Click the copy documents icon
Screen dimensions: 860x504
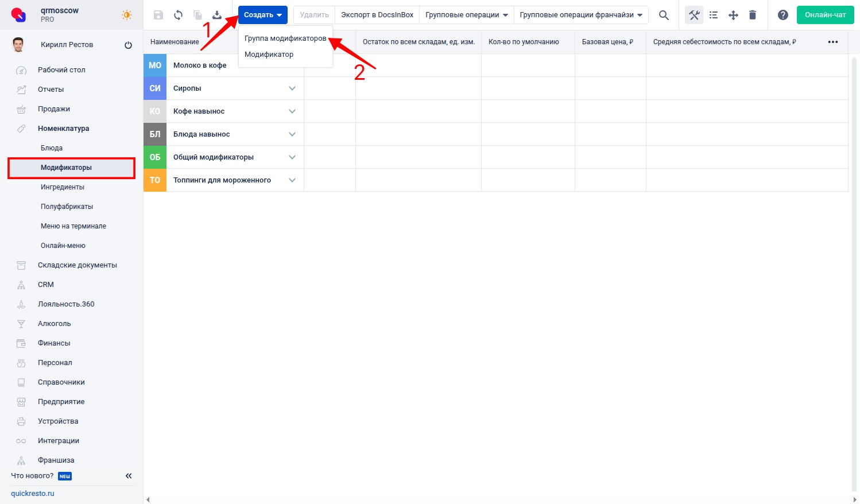(197, 15)
